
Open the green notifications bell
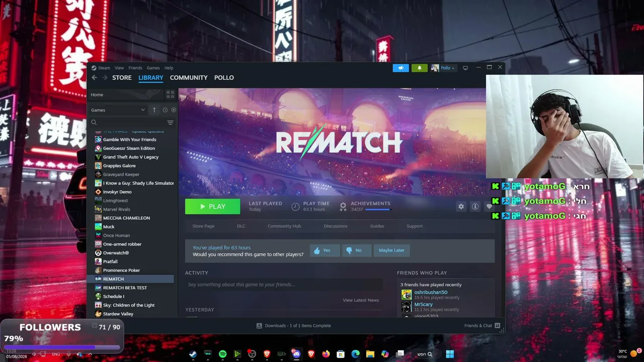pos(420,68)
